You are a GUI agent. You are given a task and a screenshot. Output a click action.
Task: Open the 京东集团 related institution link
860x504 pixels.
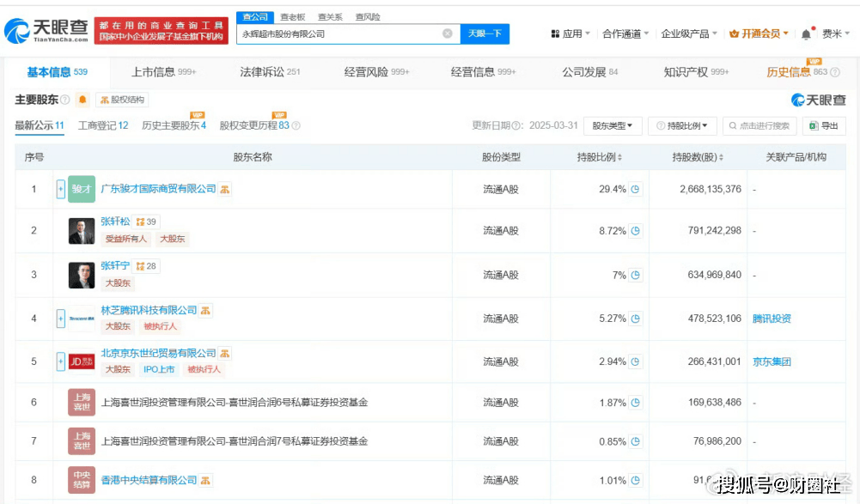click(x=772, y=361)
